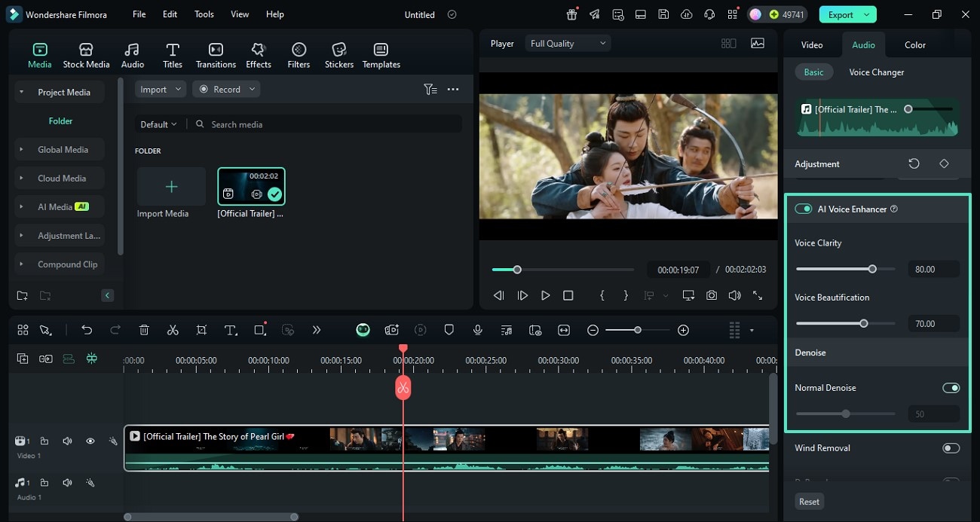Turn off Normal Denoise switch
The image size is (980, 522).
click(951, 388)
